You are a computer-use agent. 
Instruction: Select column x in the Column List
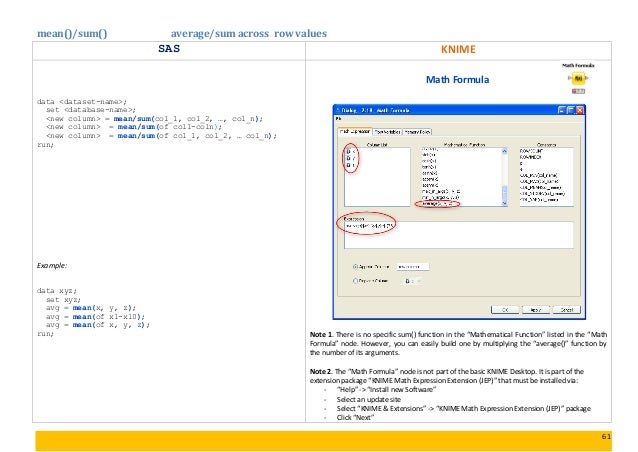point(351,151)
